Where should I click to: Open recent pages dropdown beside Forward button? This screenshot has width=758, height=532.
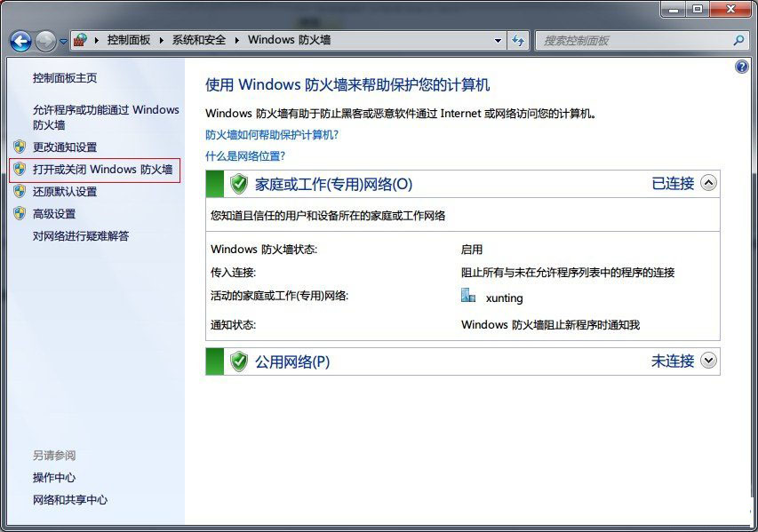click(63, 42)
